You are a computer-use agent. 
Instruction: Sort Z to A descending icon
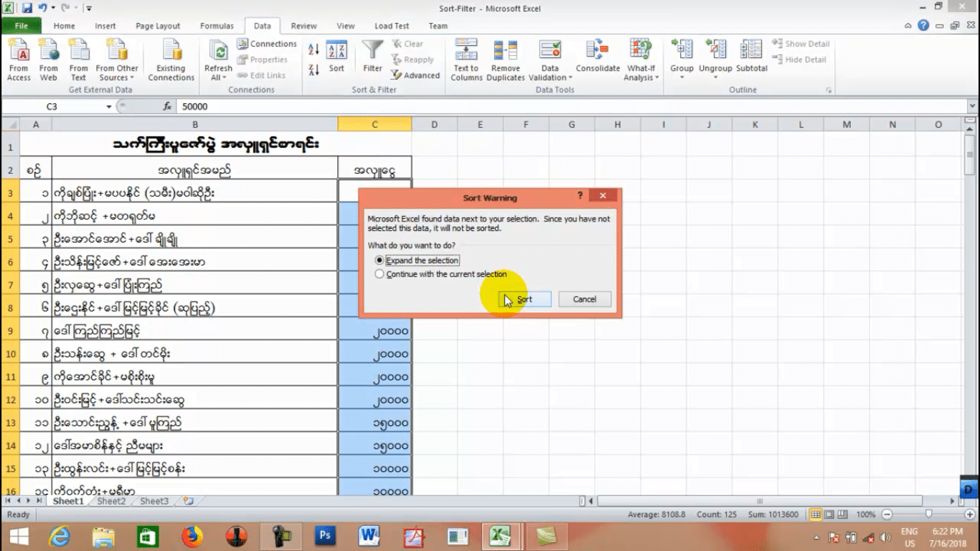tap(314, 70)
